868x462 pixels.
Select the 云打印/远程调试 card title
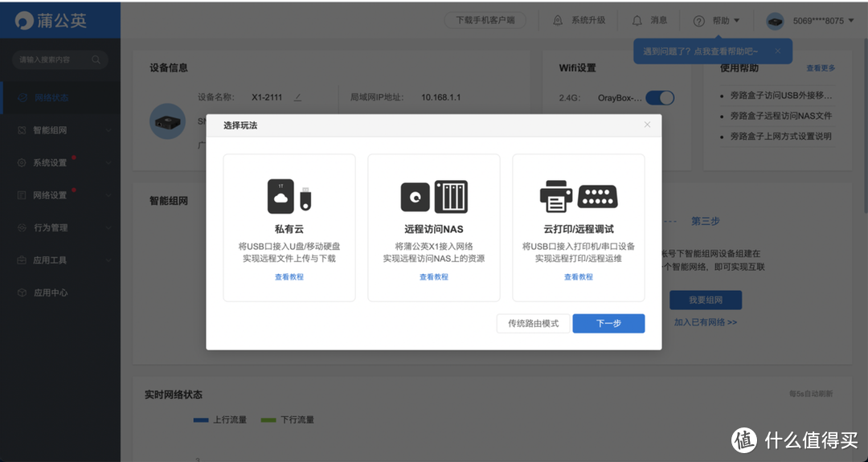[x=579, y=229]
